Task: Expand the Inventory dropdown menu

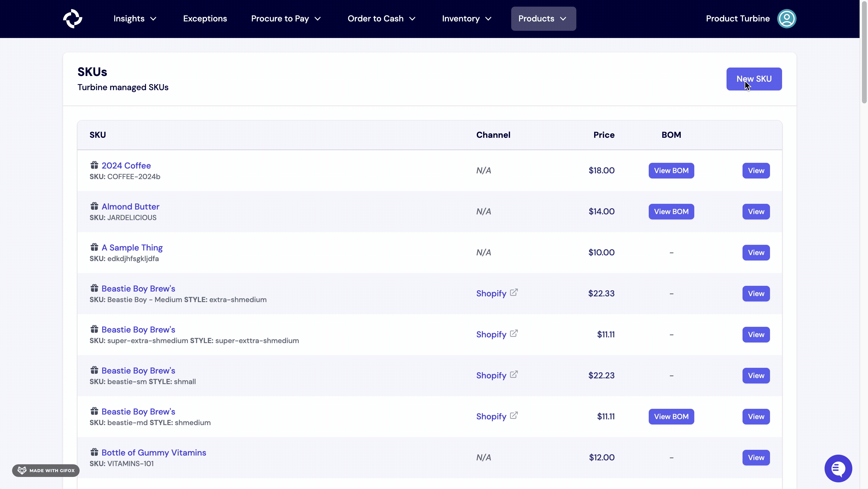Action: 466,18
